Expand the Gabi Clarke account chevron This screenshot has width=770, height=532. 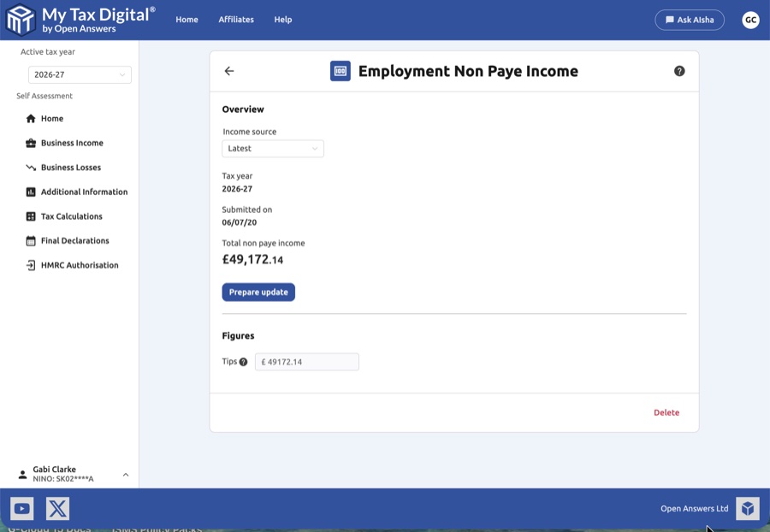125,473
